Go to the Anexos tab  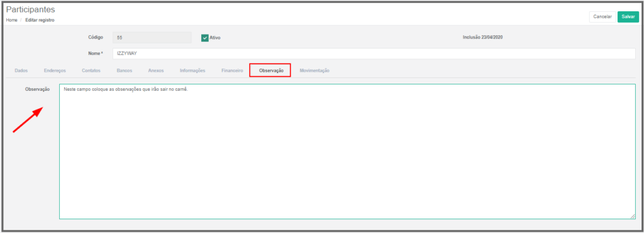pyautogui.click(x=156, y=71)
